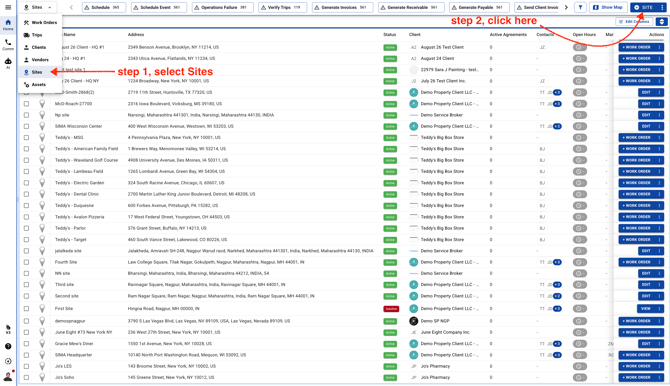This screenshot has height=386, width=670.
Task: Tick checkbox for Fourth Site
Action: pyautogui.click(x=26, y=262)
